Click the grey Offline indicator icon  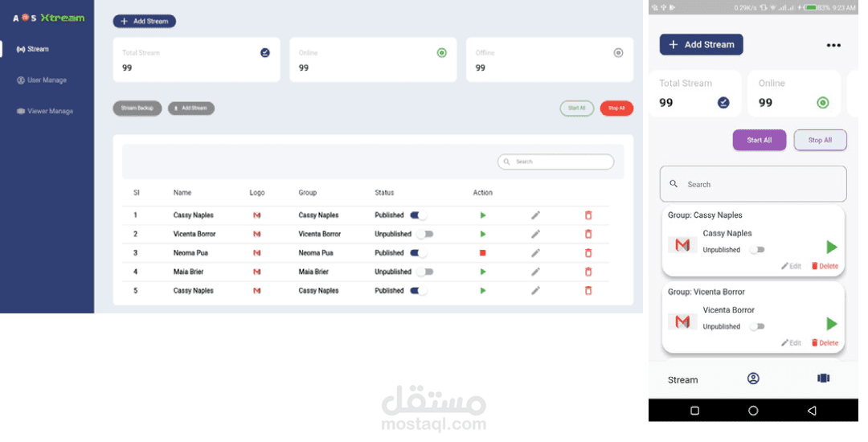point(618,52)
